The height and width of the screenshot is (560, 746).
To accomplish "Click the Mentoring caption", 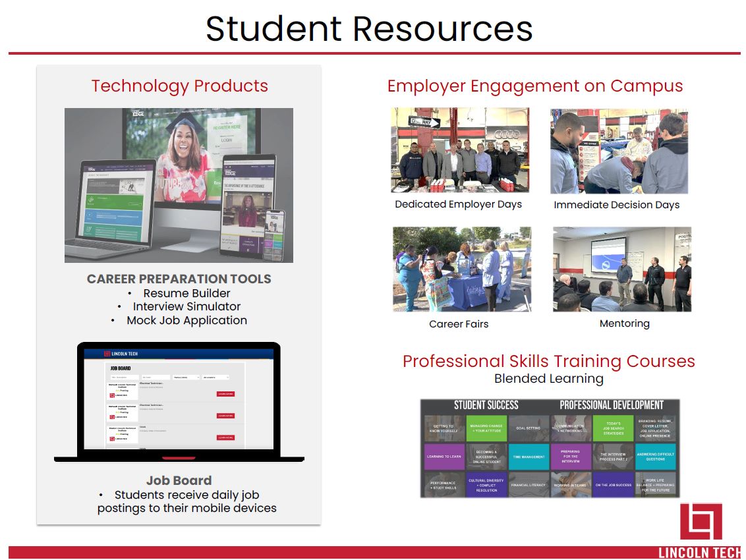I will pyautogui.click(x=624, y=323).
